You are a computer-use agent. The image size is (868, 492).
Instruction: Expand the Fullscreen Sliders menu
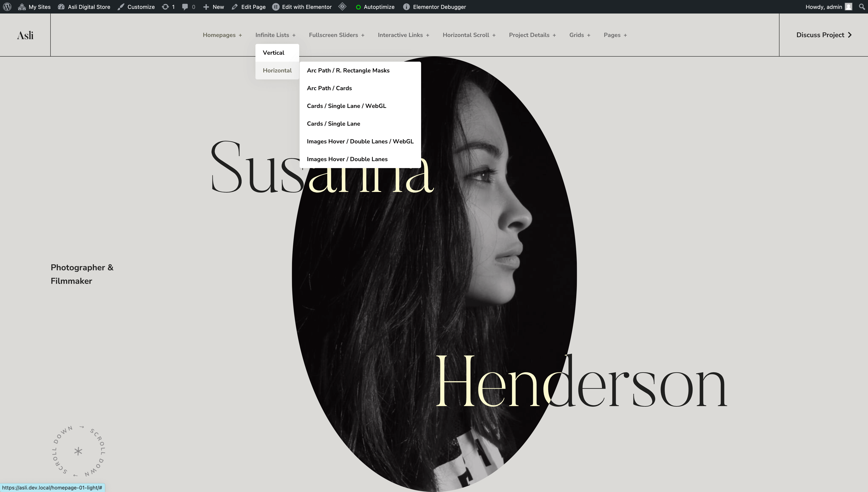[336, 35]
